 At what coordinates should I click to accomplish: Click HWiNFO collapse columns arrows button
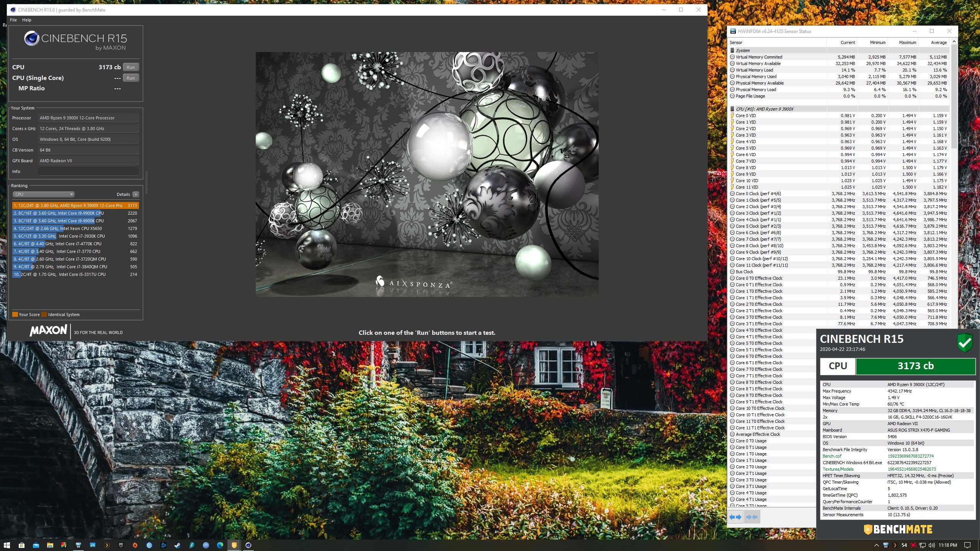click(x=752, y=517)
